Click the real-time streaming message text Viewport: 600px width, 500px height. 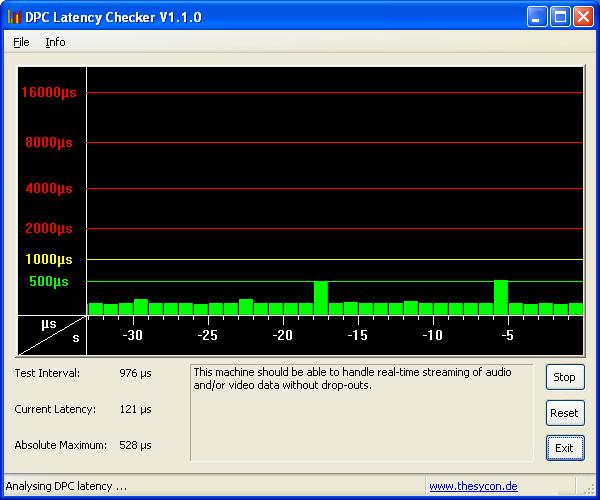[x=352, y=378]
